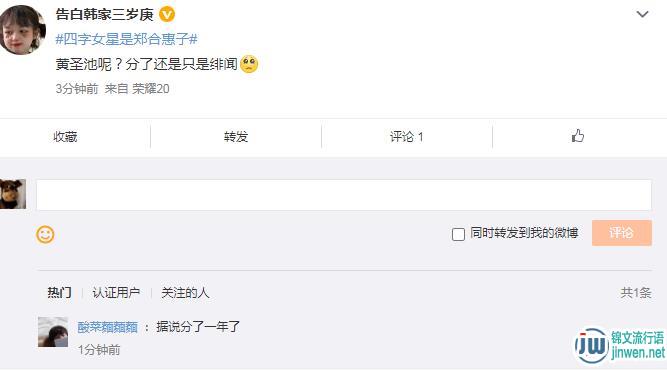Click the orange 评论 submit button
Screen dimensions: 667x370
click(x=621, y=233)
